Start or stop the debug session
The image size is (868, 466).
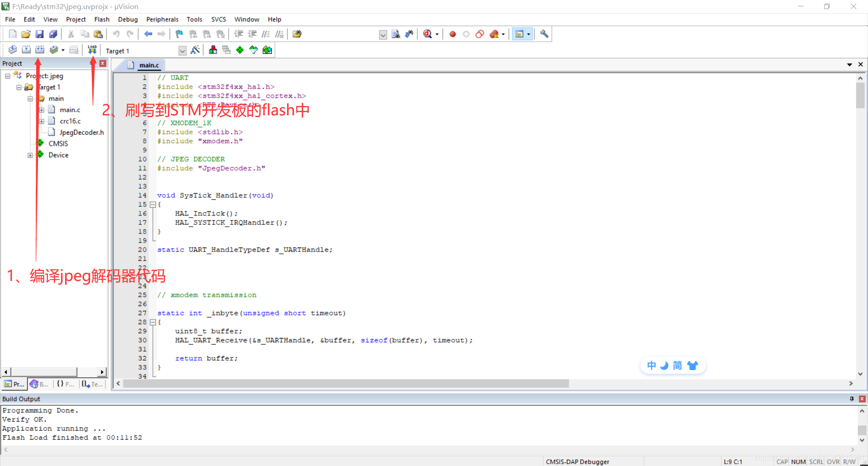click(428, 34)
